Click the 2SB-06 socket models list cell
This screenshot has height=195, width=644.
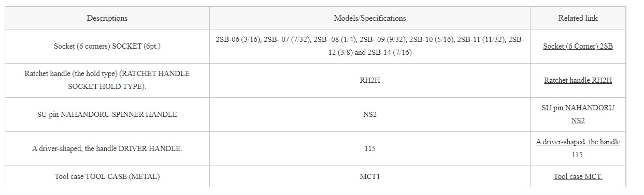[x=370, y=46]
